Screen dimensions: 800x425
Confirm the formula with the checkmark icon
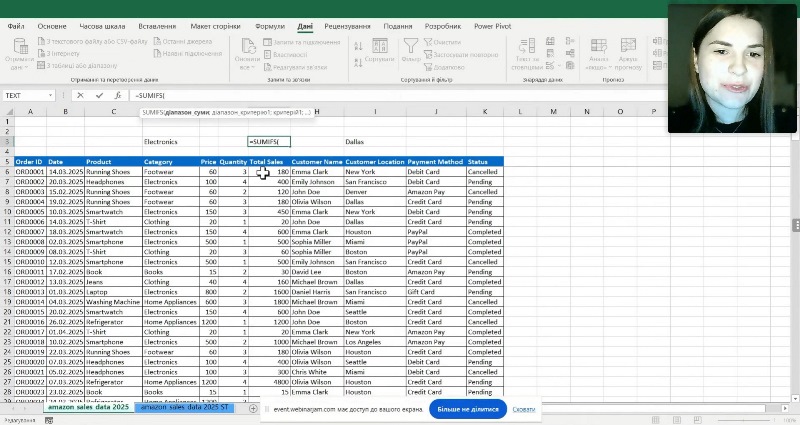(97, 96)
